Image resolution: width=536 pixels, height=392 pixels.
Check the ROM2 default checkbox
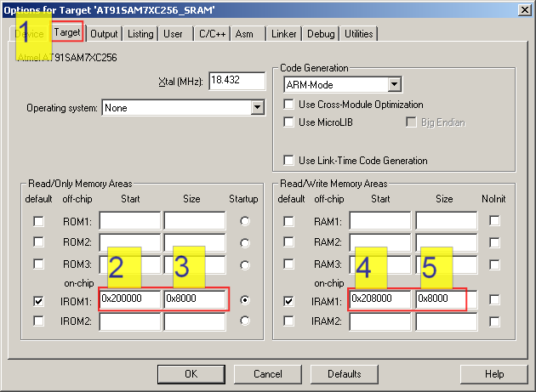(38, 242)
